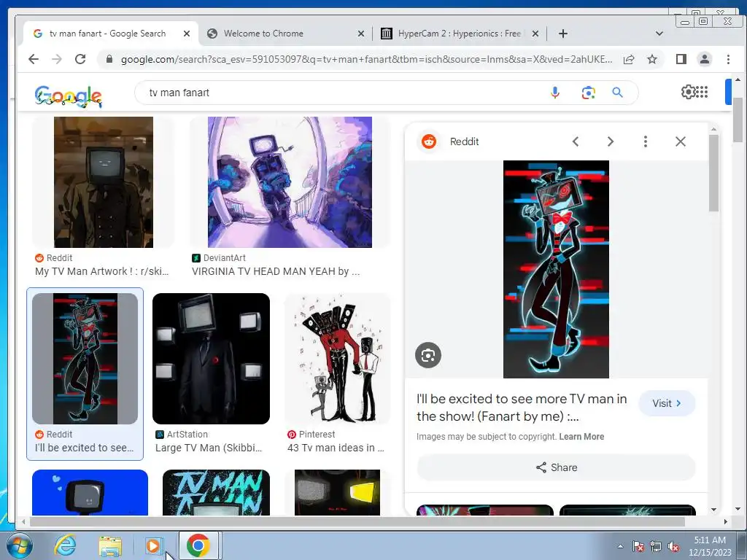
Task: Close the 'Welcome to Chrome' tab
Action: point(360,34)
